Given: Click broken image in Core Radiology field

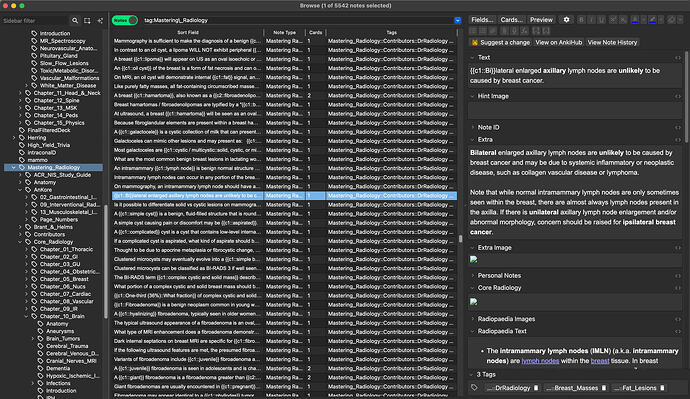Looking at the screenshot, I should coord(473,302).
